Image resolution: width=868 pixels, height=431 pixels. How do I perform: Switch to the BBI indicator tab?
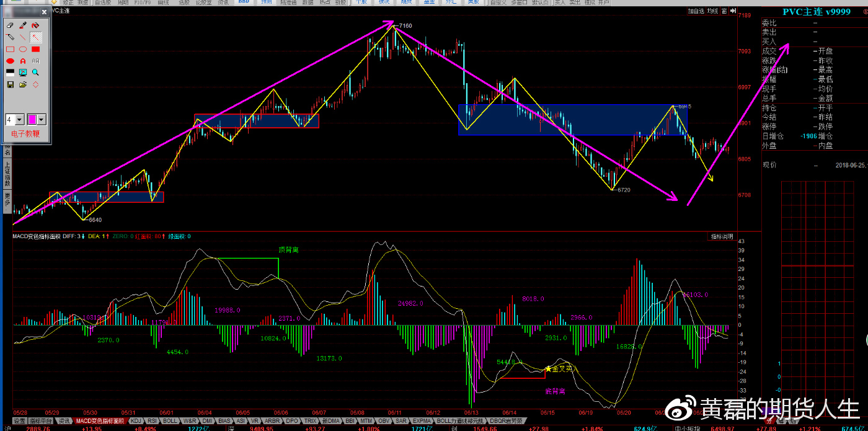tap(350, 421)
